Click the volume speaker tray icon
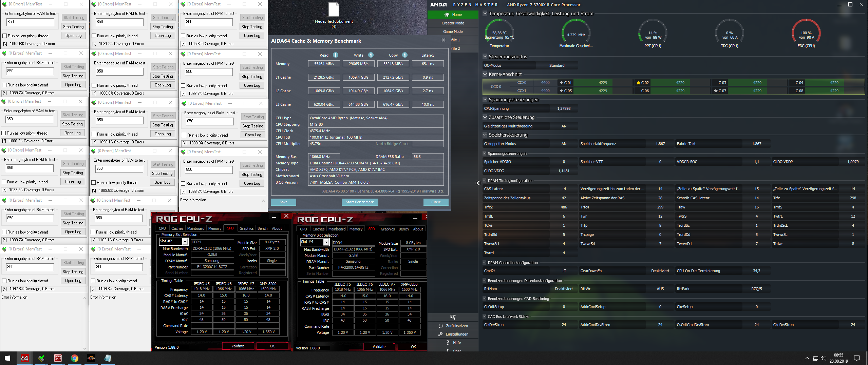Image resolution: width=868 pixels, height=365 pixels. (x=823, y=358)
